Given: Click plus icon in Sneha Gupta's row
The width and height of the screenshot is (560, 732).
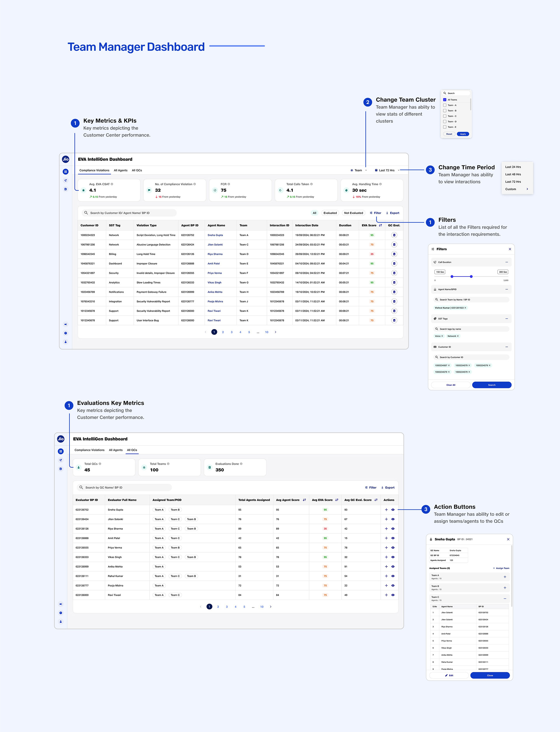Looking at the screenshot, I should [x=386, y=510].
